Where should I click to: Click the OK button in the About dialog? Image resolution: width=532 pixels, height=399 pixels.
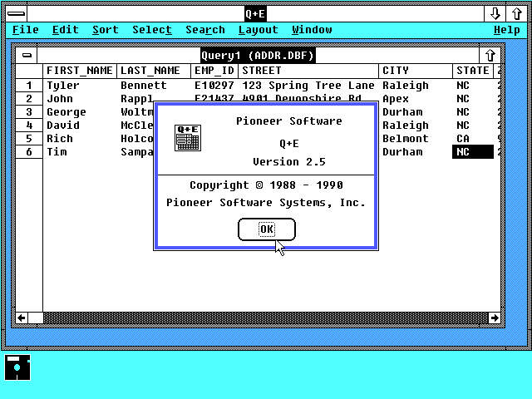[266, 229]
